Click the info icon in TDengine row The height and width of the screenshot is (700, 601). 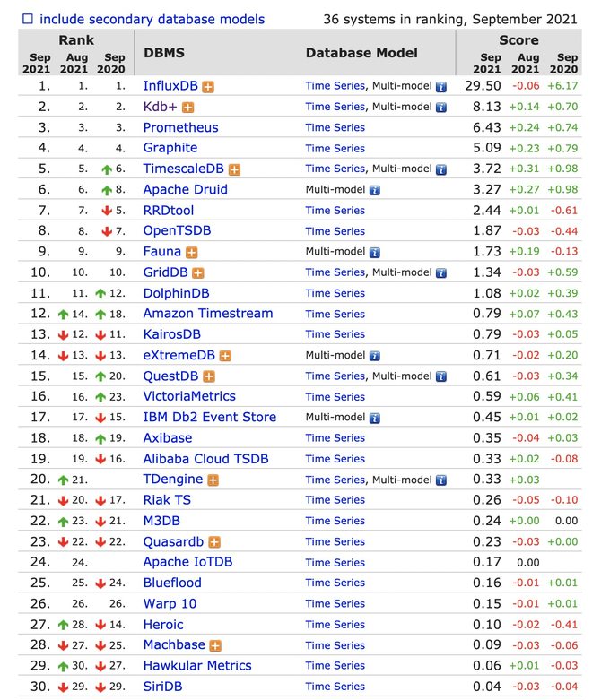tap(440, 480)
